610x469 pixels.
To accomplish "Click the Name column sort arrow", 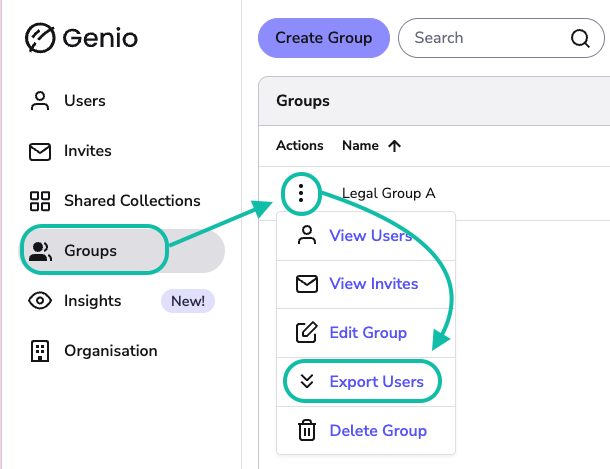I will pos(394,146).
